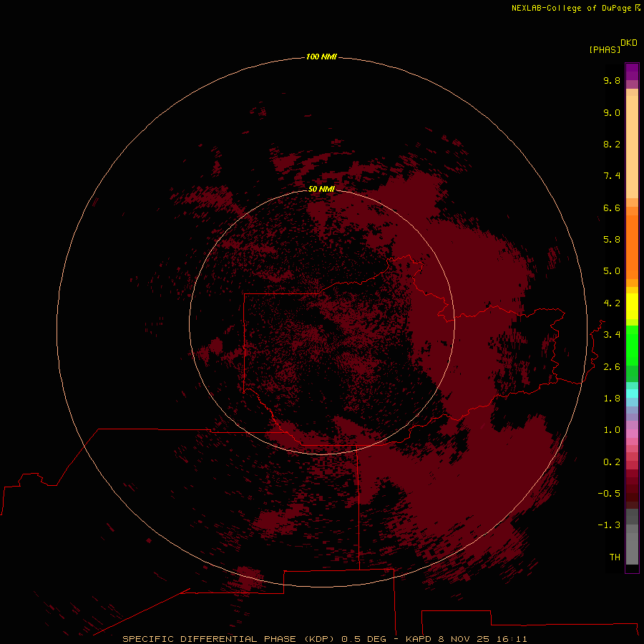Screen dimensions: 644x644
Task: Click the DKD label above the color scale
Action: pyautogui.click(x=629, y=43)
